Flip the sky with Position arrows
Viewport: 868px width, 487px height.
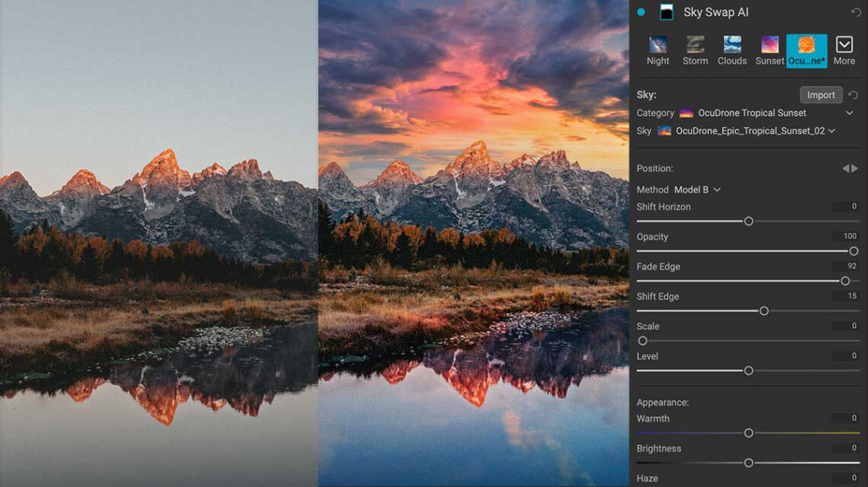tap(850, 168)
